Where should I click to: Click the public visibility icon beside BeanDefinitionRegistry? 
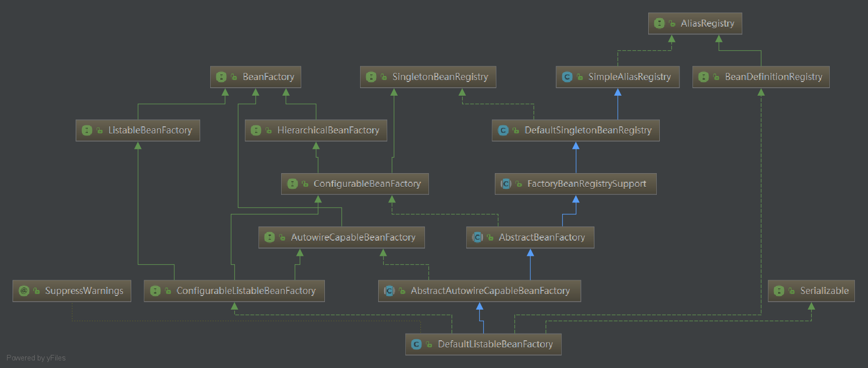click(716, 77)
